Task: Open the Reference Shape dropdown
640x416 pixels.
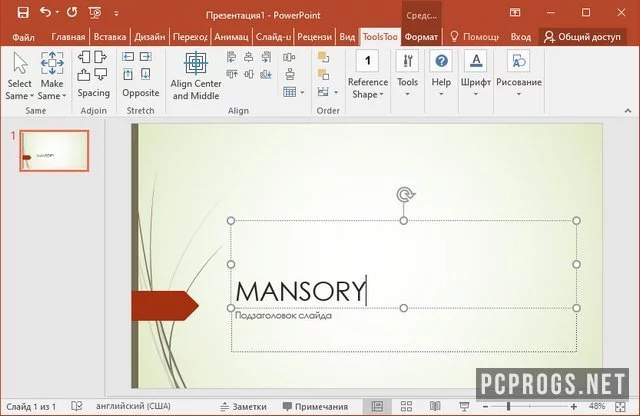Action: [367, 76]
